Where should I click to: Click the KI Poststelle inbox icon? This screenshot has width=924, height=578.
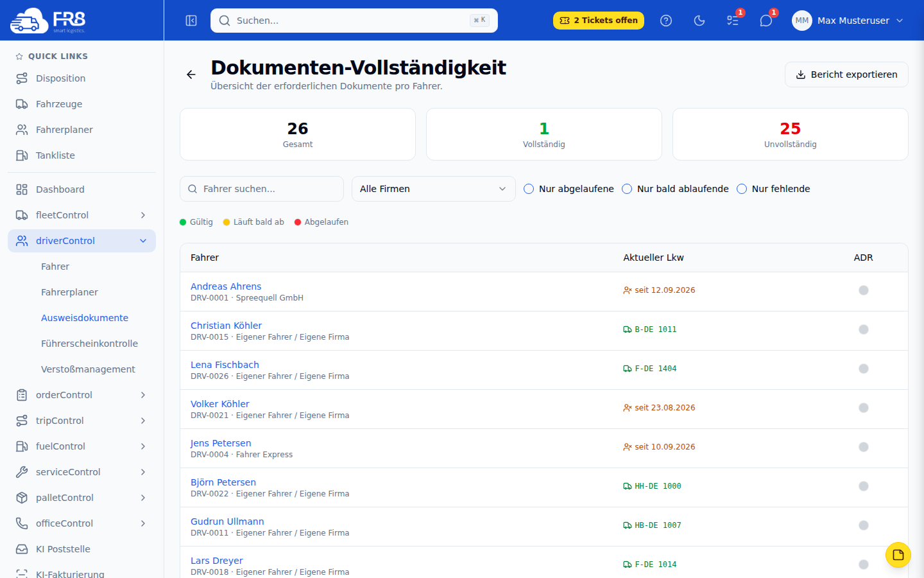(x=22, y=549)
